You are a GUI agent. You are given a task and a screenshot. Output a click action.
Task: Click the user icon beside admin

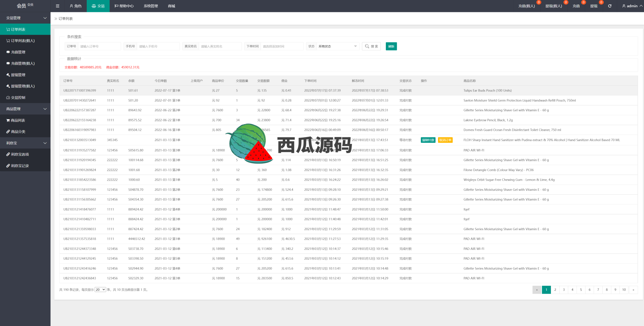(x=624, y=6)
